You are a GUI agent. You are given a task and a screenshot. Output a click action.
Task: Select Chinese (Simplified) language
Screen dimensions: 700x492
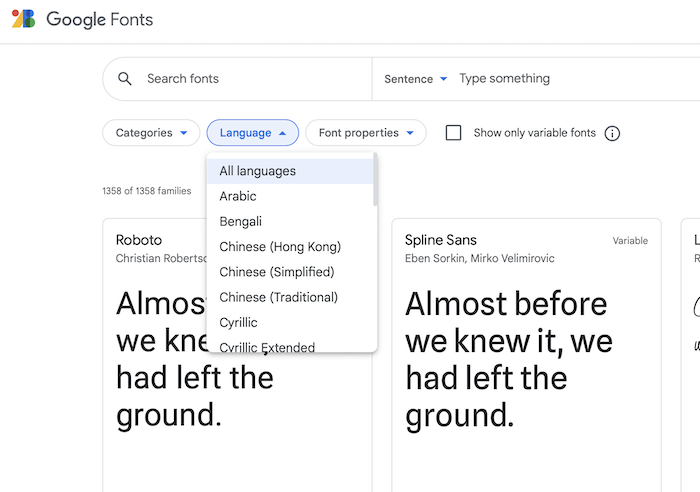pyautogui.click(x=290, y=272)
